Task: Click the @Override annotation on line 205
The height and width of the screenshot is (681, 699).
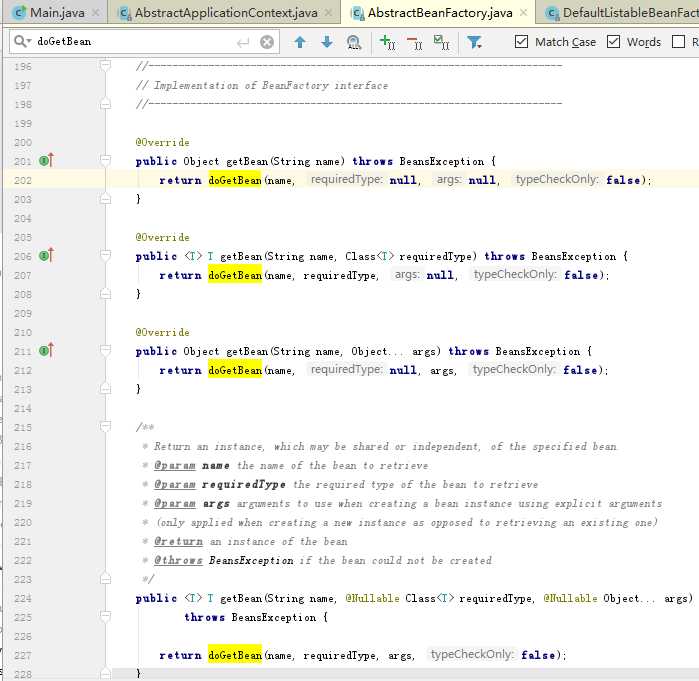Action: click(x=163, y=238)
